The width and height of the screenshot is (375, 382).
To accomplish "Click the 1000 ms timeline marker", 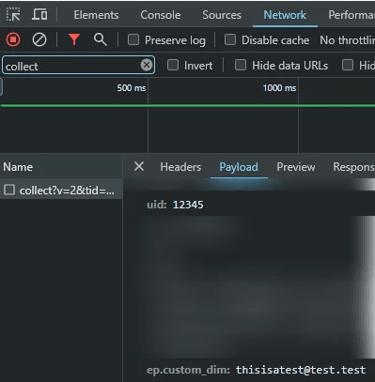I will 279,88.
